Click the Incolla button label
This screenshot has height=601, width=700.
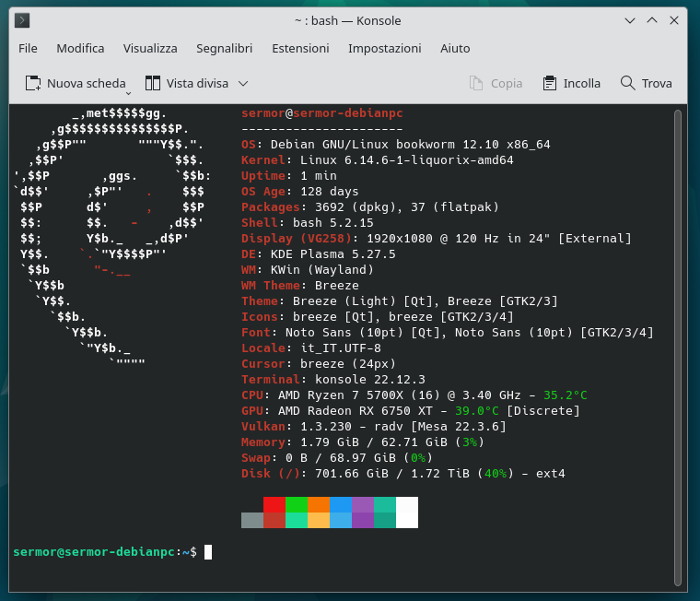pyautogui.click(x=582, y=84)
